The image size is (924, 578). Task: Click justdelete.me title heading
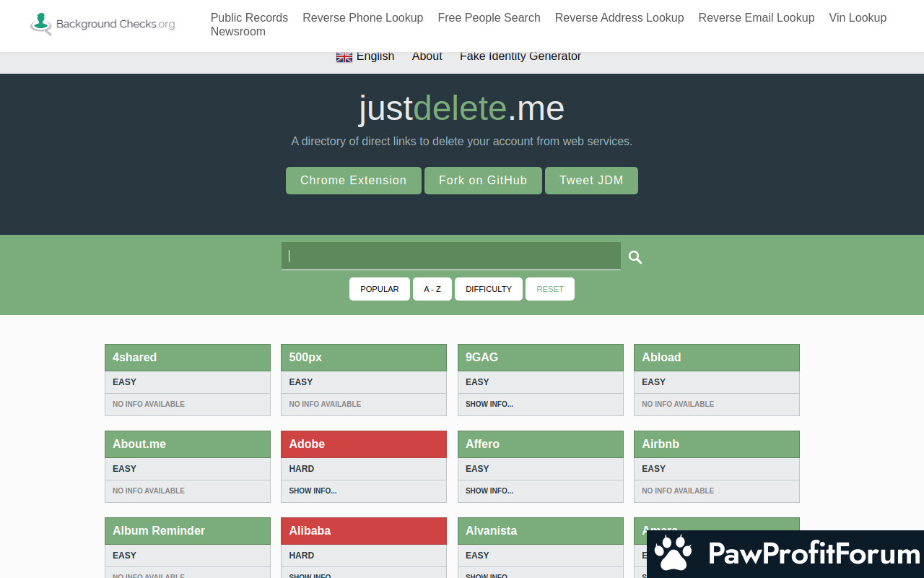coord(462,108)
